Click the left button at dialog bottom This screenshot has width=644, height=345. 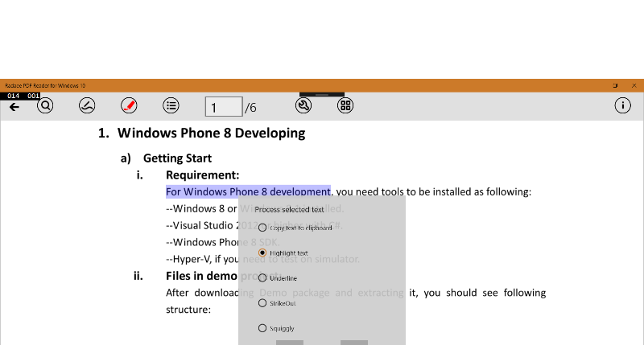290,342
